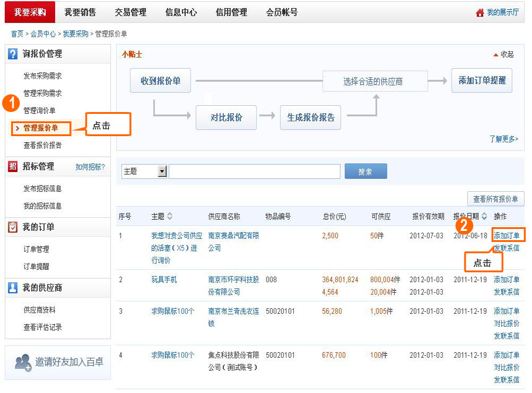Sort by 主题 column arrows icon
The width and height of the screenshot is (532, 393).
tap(169, 217)
